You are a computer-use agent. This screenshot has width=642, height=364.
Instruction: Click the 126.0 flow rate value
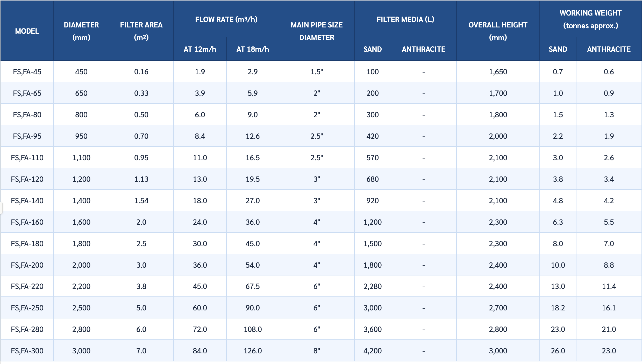click(x=253, y=351)
